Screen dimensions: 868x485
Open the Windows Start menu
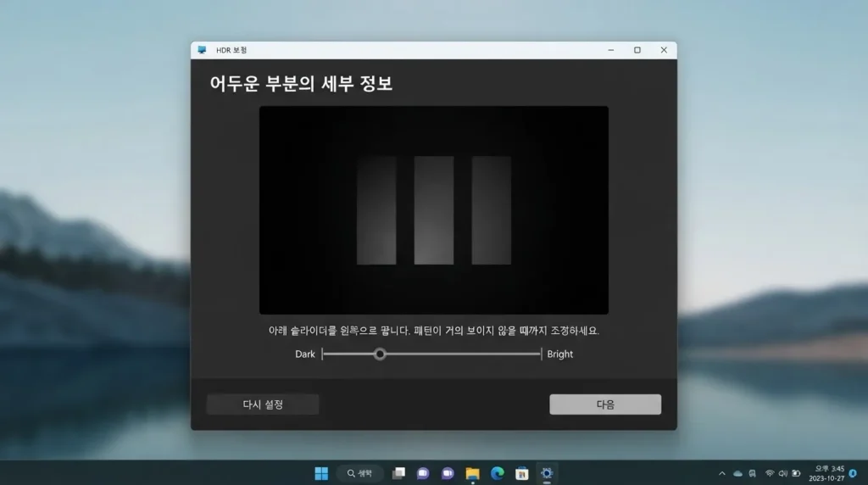coord(321,473)
